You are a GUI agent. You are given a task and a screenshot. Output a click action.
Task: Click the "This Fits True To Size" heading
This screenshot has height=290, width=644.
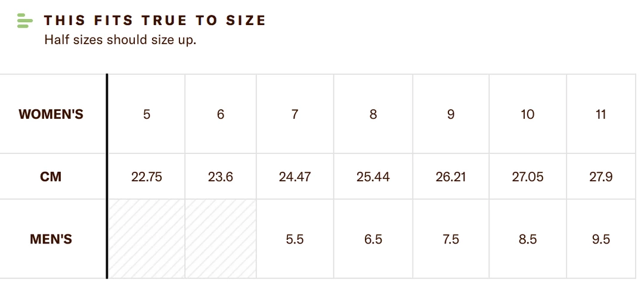[x=154, y=21]
